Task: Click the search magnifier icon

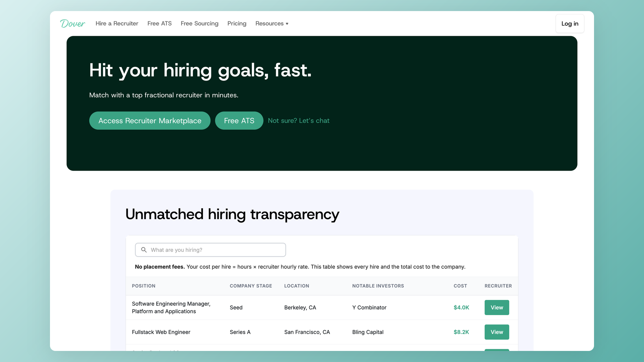Action: tap(144, 250)
